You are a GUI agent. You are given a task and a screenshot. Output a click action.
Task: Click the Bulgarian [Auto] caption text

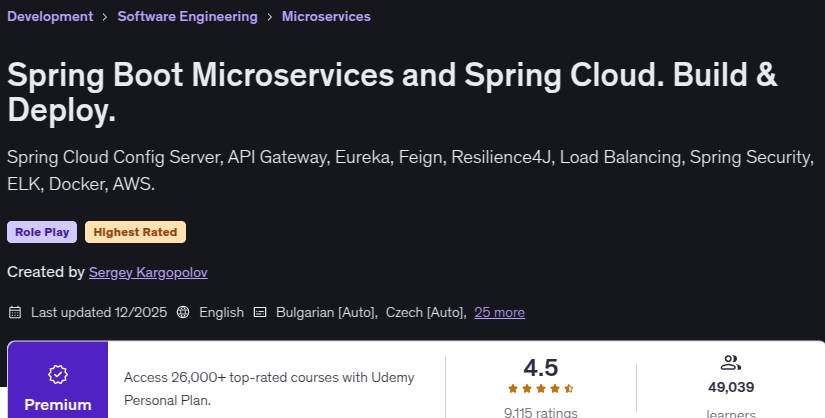click(327, 313)
